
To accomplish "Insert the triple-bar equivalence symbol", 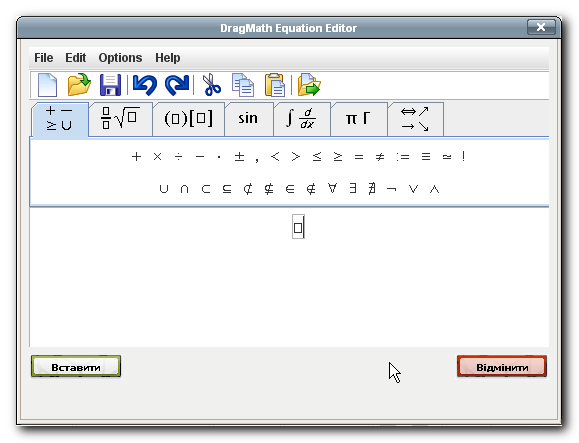I will (426, 157).
